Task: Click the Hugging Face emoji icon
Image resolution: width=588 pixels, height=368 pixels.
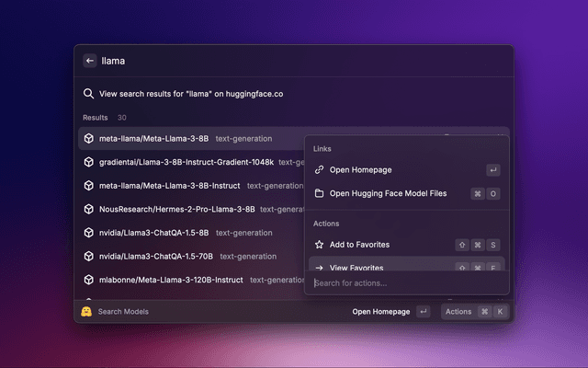Action: point(85,312)
